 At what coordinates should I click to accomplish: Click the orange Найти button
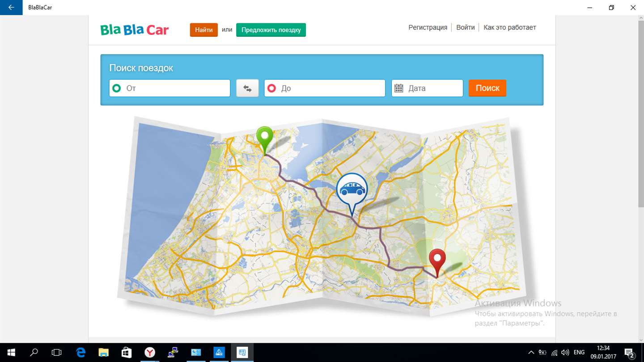[204, 30]
